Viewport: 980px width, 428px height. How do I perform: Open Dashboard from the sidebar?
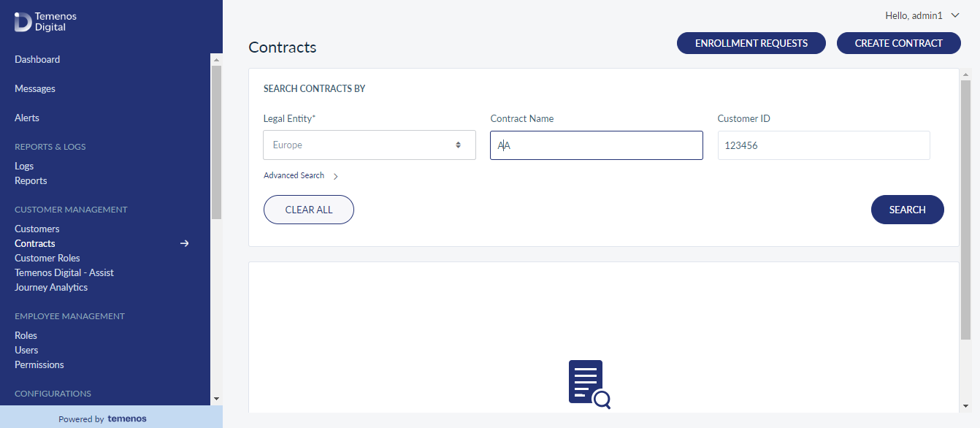coord(37,59)
